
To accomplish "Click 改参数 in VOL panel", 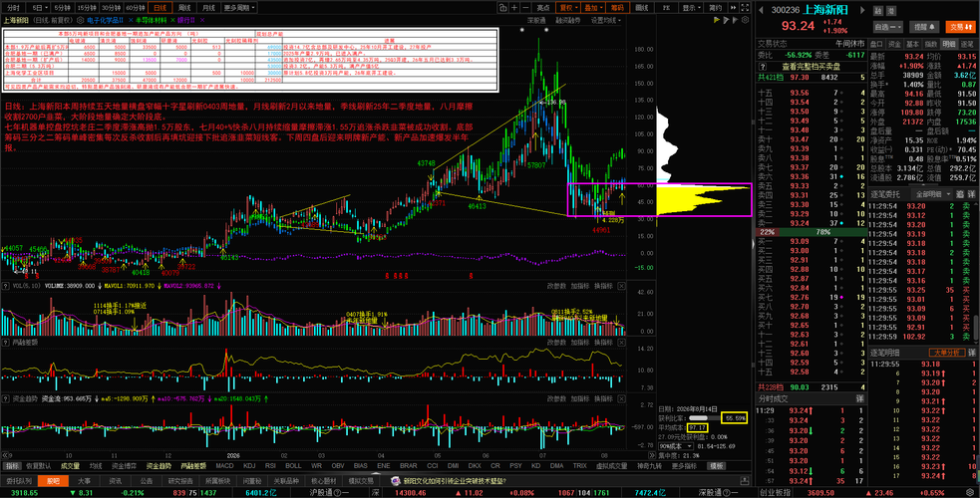I will point(556,286).
